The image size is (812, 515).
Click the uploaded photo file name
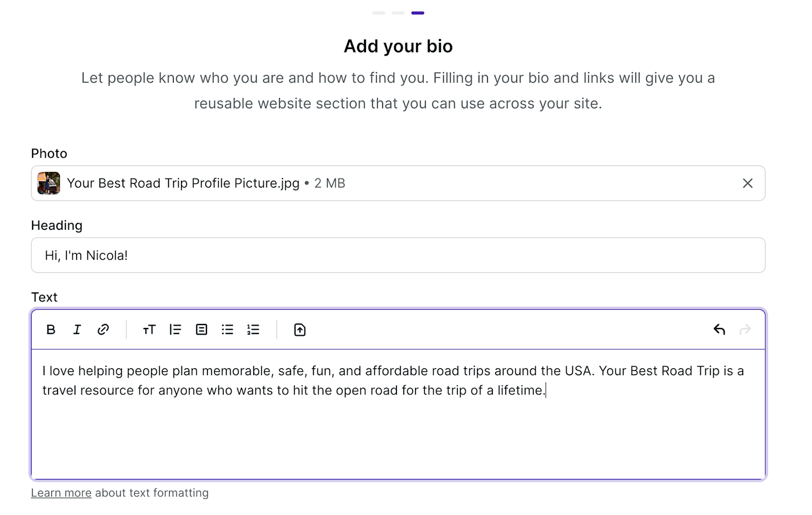point(183,183)
